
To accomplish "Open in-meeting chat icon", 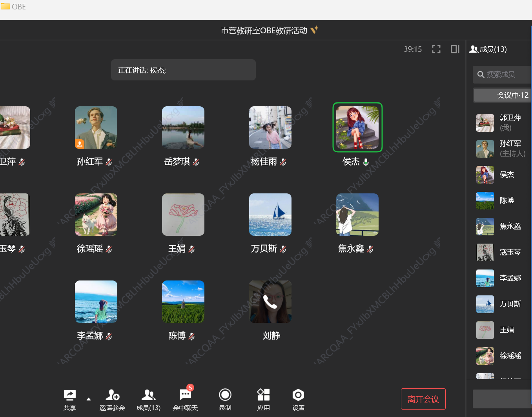I will point(185,395).
